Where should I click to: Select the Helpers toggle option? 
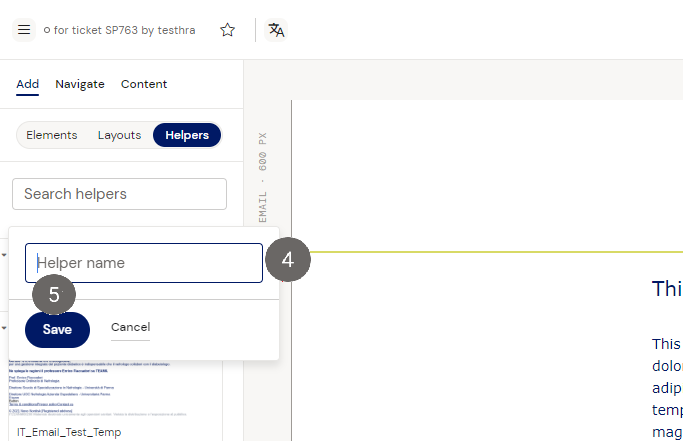click(x=187, y=135)
